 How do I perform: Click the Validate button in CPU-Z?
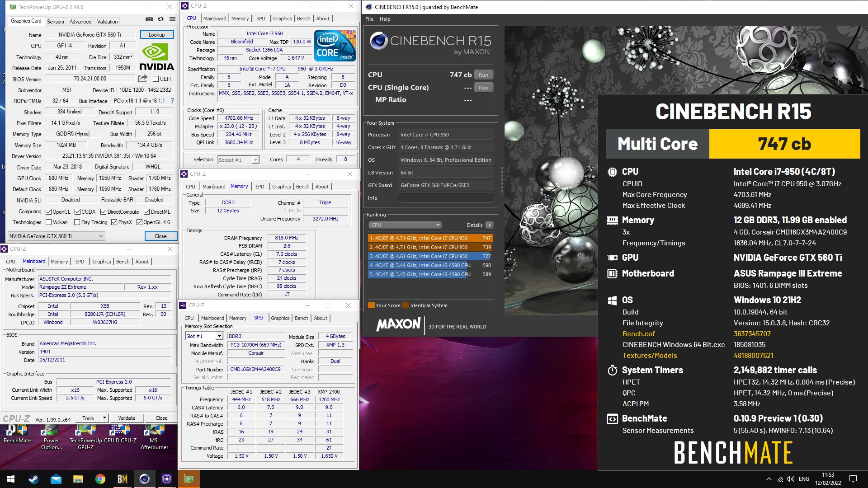point(127,418)
